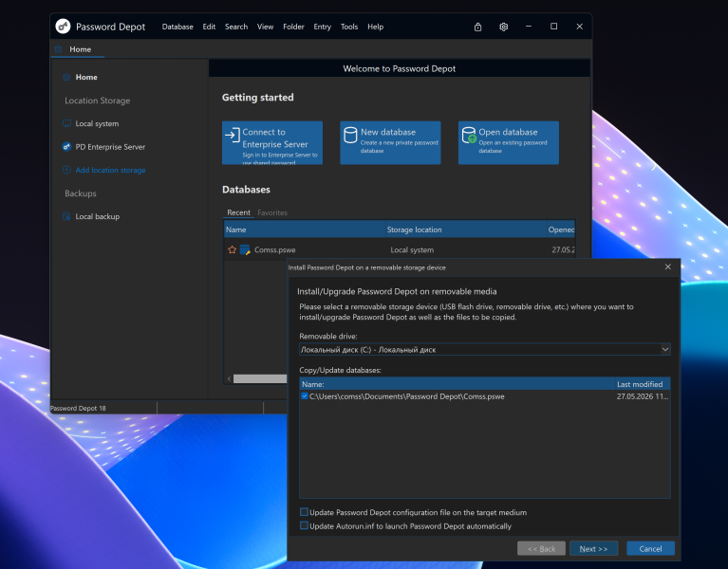728x569 pixels.
Task: Maximize the Password Depot window
Action: point(554,27)
